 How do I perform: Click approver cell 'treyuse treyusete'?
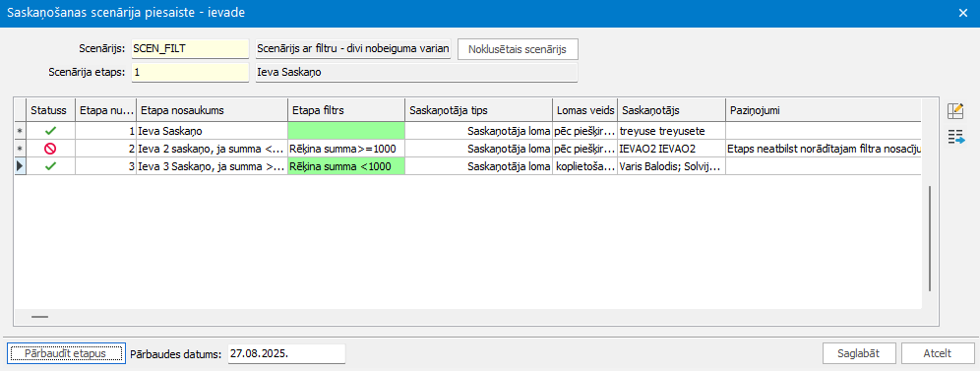pyautogui.click(x=671, y=131)
